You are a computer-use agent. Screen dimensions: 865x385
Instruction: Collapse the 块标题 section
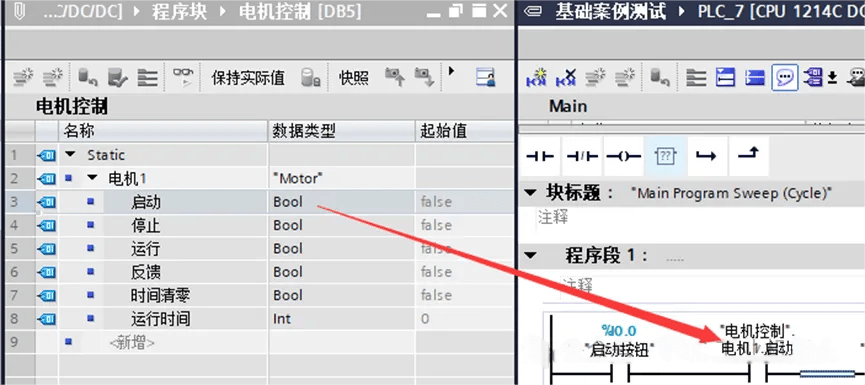531,193
